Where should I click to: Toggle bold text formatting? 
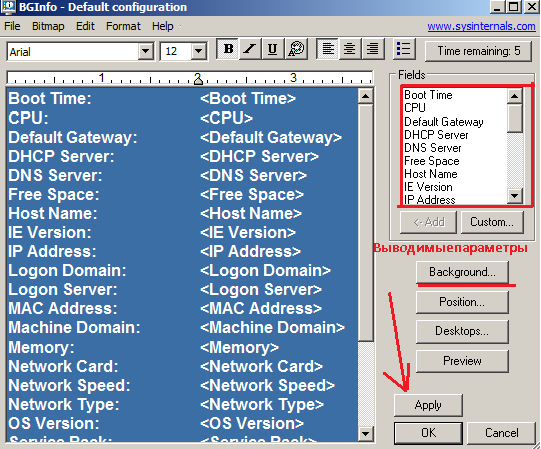[x=228, y=49]
